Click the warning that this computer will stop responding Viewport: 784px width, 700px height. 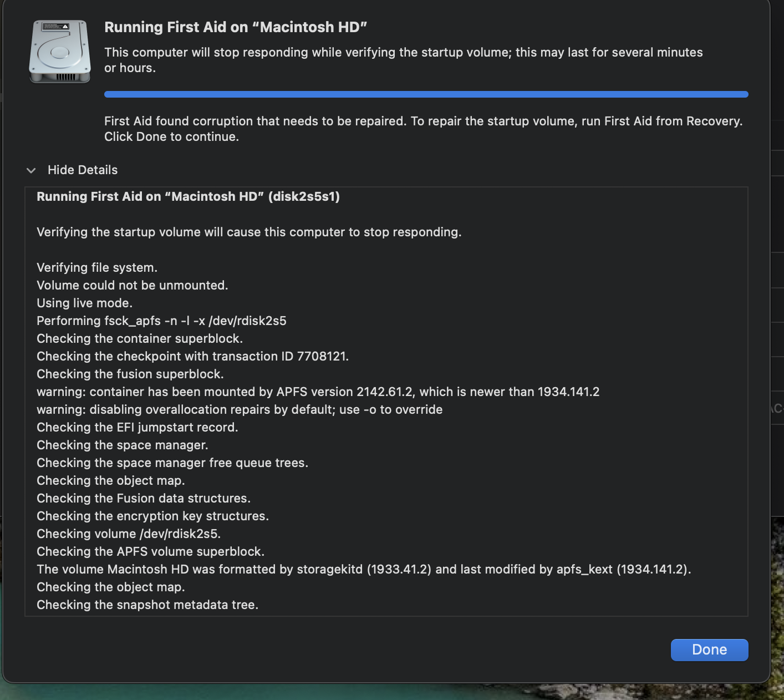[x=404, y=60]
